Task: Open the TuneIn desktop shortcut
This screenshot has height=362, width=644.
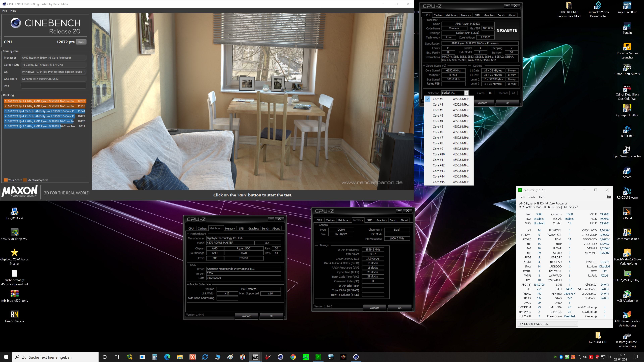Action: coord(627,28)
